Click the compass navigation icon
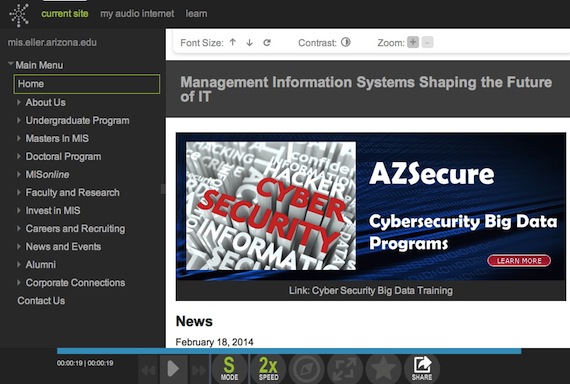The width and height of the screenshot is (570, 384). pos(307,368)
